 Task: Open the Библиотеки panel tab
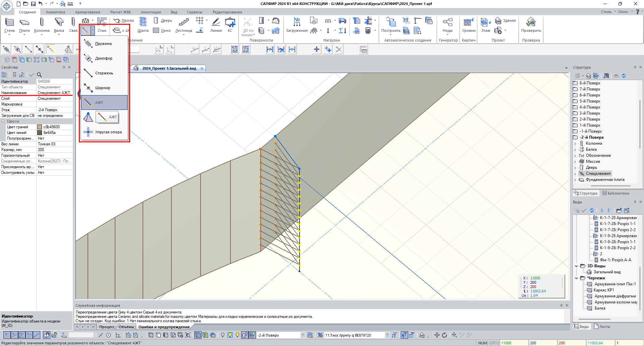point(616,193)
